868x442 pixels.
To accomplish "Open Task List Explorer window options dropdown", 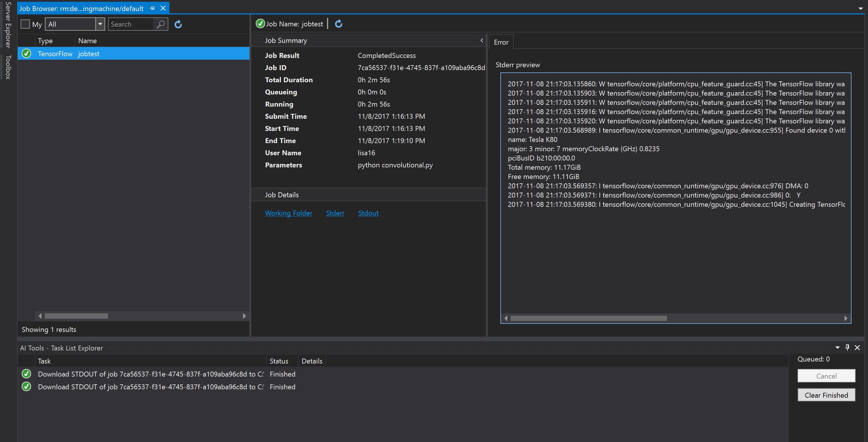I will tap(837, 347).
